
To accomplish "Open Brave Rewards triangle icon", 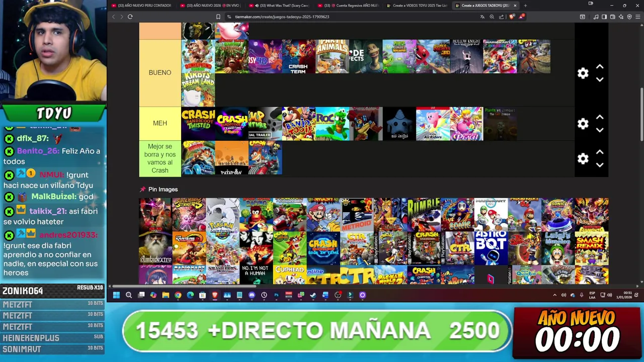I will coord(522,17).
